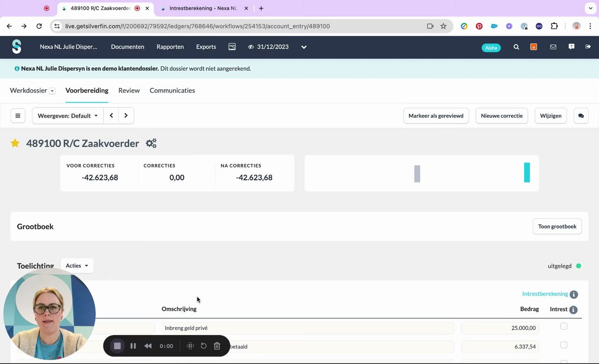
Task: Open the Documenten menu
Action: click(127, 47)
